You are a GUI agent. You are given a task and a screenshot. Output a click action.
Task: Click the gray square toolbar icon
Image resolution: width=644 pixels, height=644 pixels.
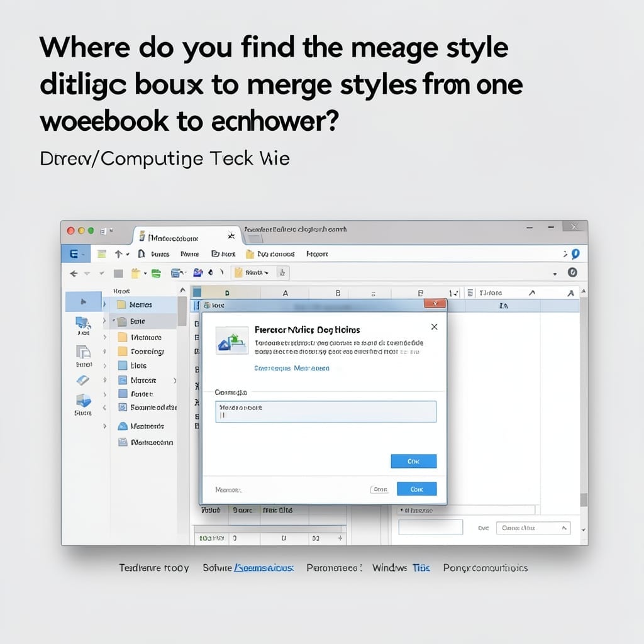click(118, 274)
